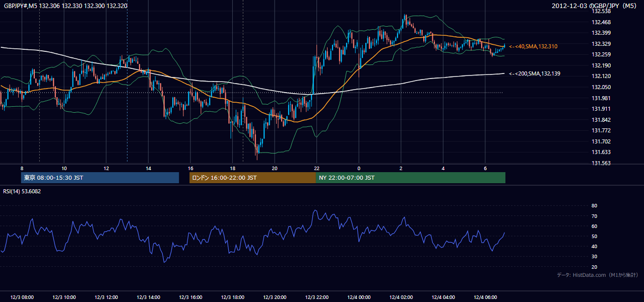Click price level 131.702 on price axis
Viewport: 644px width, 302px height.
(x=601, y=141)
